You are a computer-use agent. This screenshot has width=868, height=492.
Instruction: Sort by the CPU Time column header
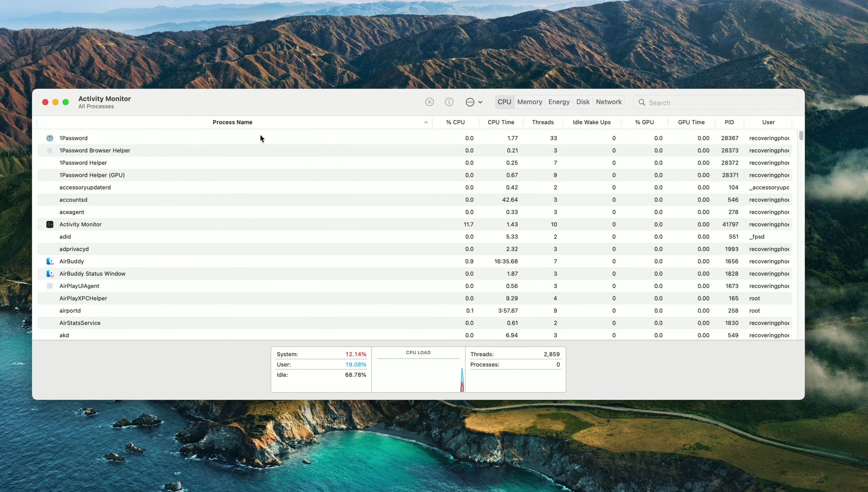coord(501,122)
